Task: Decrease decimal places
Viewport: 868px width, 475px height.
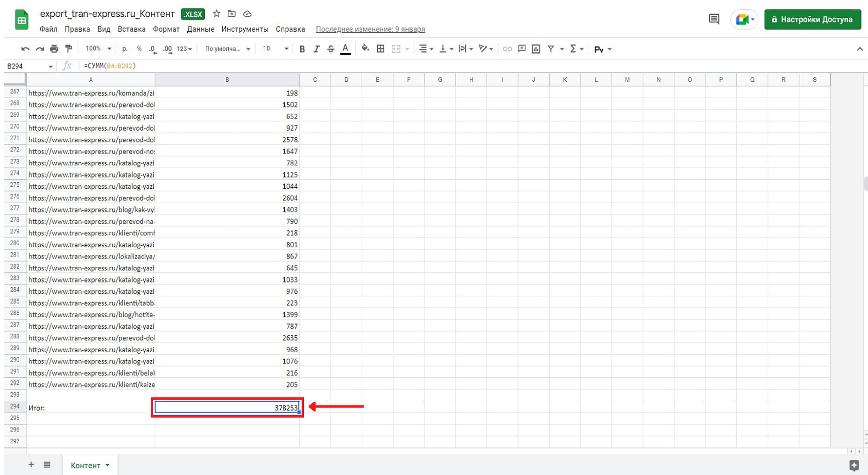Action: [153, 49]
